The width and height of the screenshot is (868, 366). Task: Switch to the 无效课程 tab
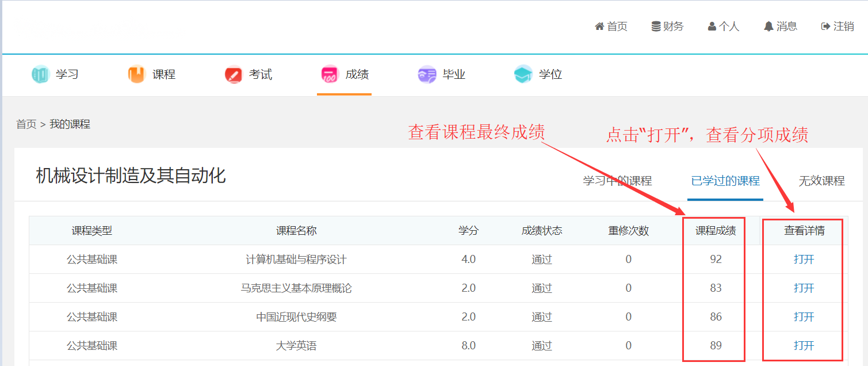(821, 181)
